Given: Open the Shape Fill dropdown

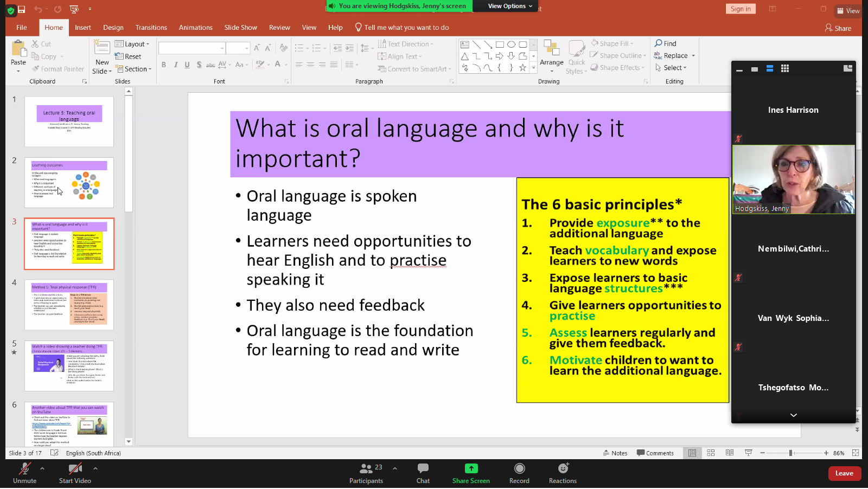Looking at the screenshot, I should coord(612,43).
